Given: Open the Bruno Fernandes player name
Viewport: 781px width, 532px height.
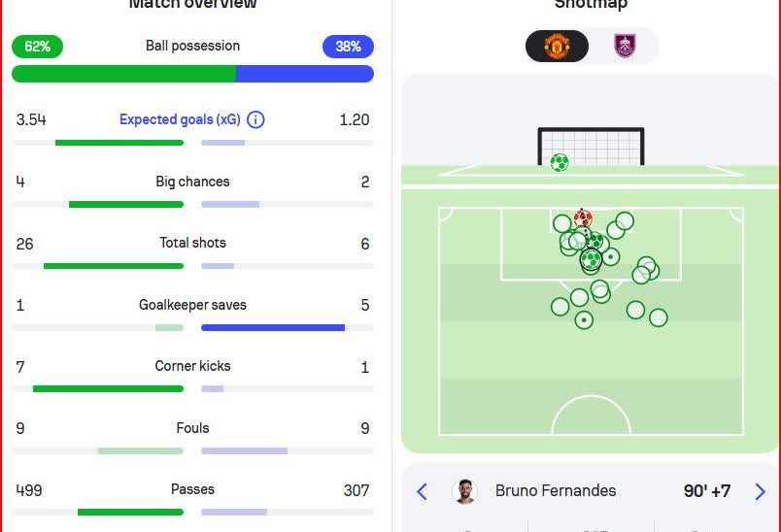Looking at the screenshot, I should (555, 491).
